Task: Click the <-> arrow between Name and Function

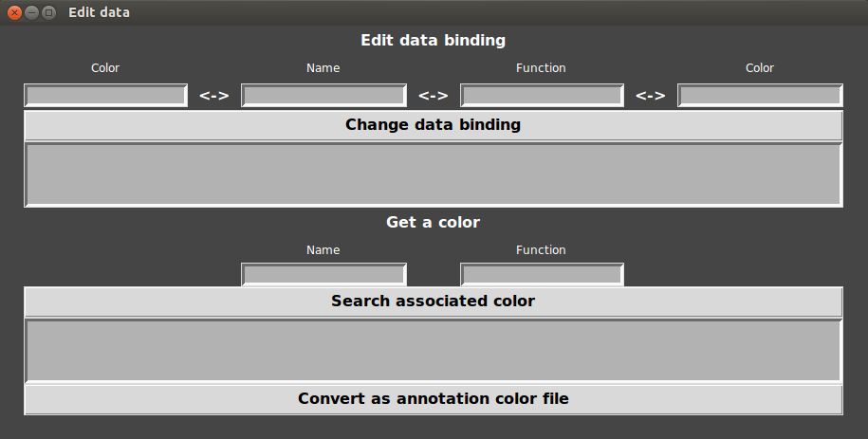Action: click(434, 96)
